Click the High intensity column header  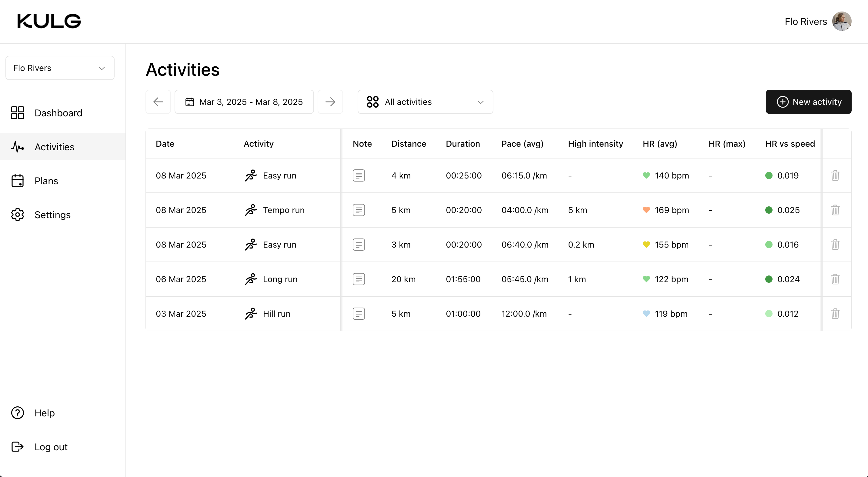596,144
